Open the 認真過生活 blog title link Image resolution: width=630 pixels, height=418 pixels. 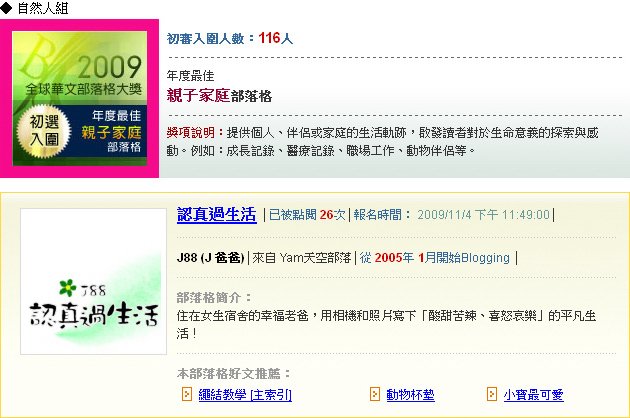tap(217, 214)
